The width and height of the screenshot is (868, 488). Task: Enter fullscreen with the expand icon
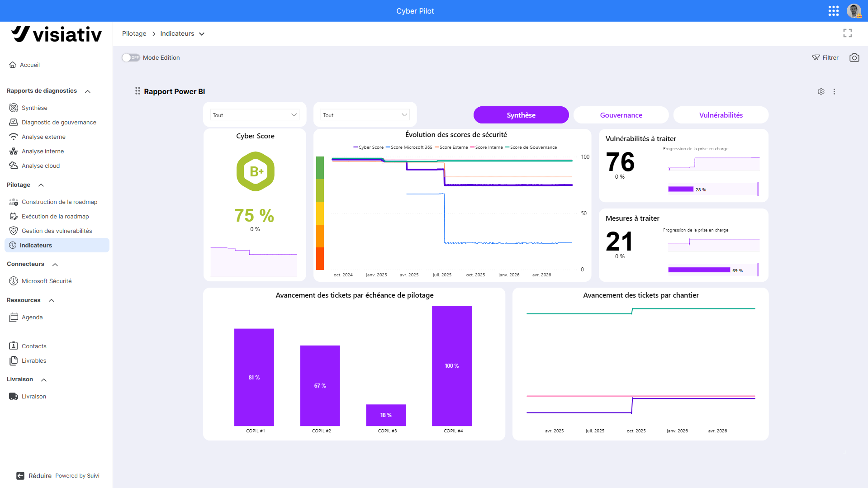tap(848, 33)
